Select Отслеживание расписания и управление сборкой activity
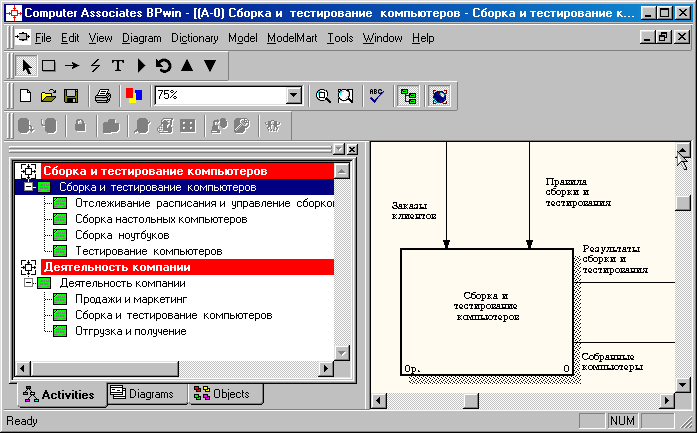 click(x=204, y=203)
